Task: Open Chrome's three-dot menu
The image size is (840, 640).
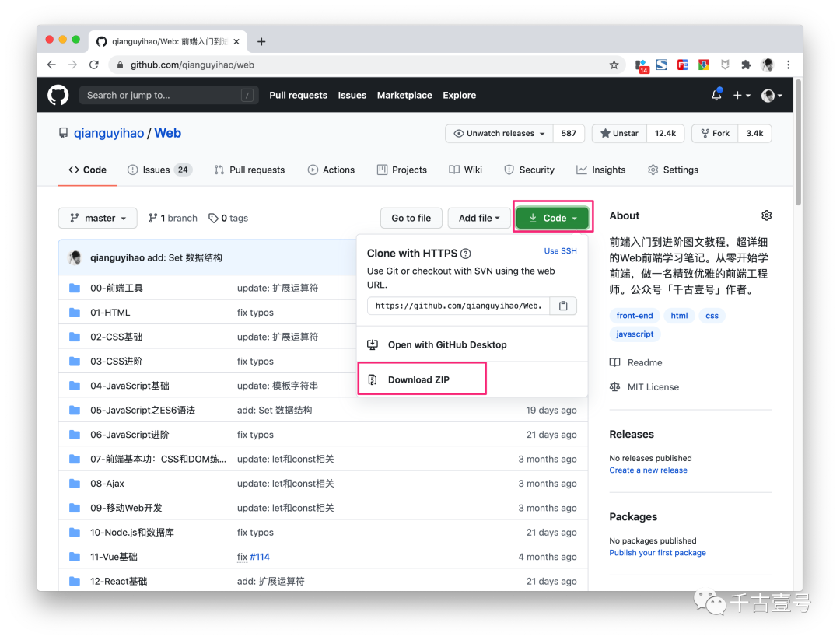Action: [x=788, y=65]
